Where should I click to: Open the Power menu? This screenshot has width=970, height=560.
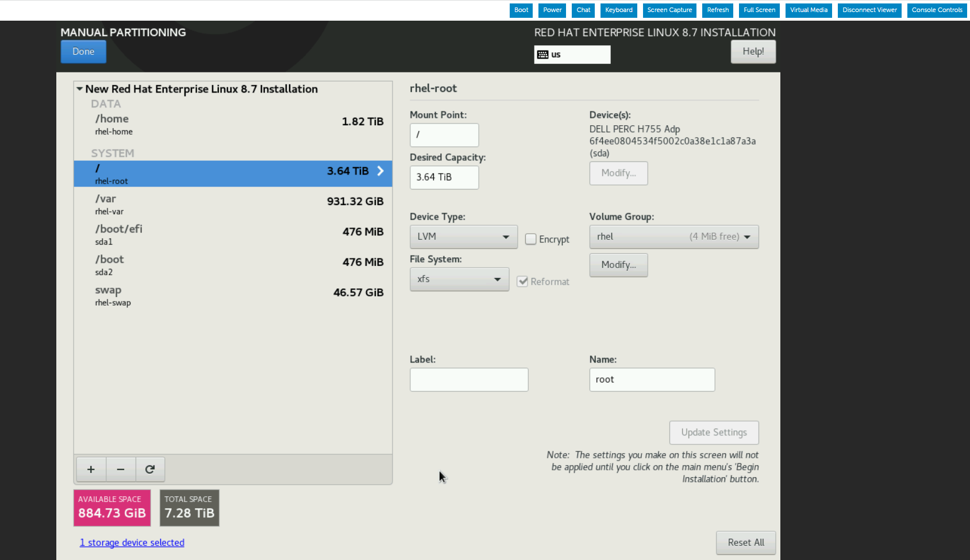(552, 10)
